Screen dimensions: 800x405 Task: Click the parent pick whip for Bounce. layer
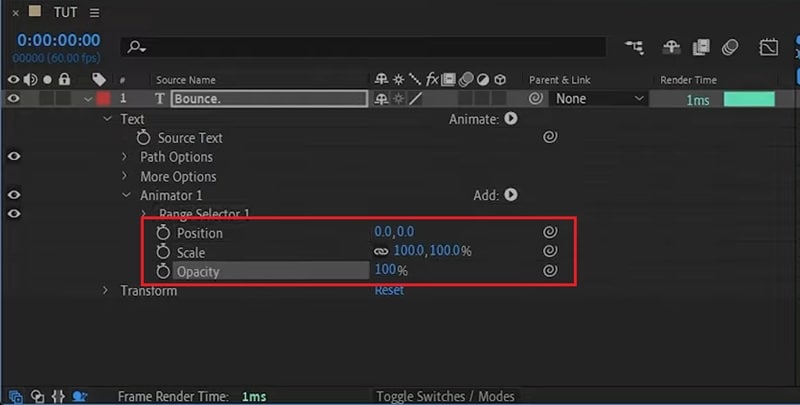[535, 98]
